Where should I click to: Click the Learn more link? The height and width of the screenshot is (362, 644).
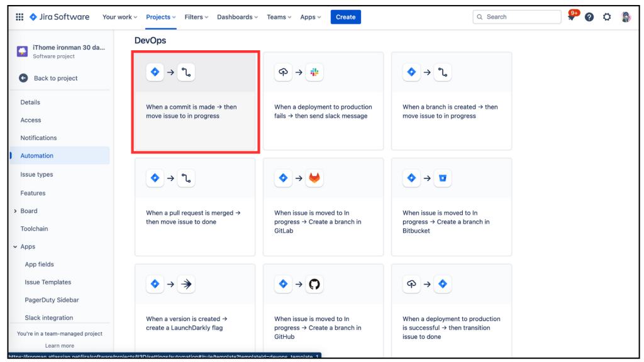coord(60,346)
